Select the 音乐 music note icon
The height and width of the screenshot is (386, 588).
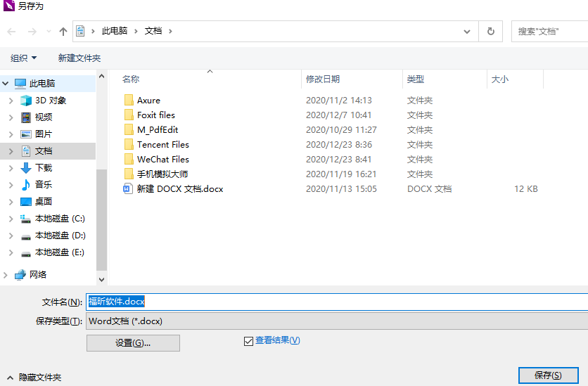tap(26, 185)
